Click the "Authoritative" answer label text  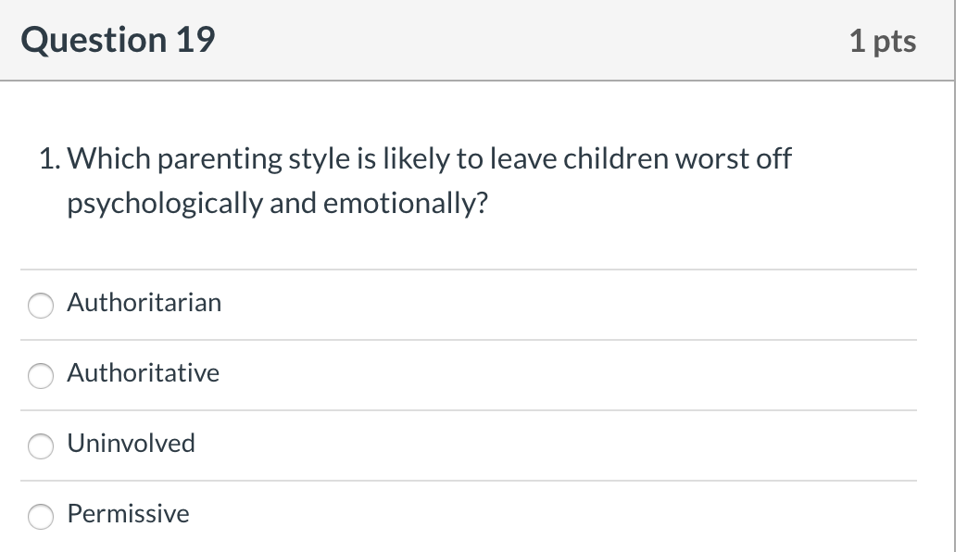point(144,372)
